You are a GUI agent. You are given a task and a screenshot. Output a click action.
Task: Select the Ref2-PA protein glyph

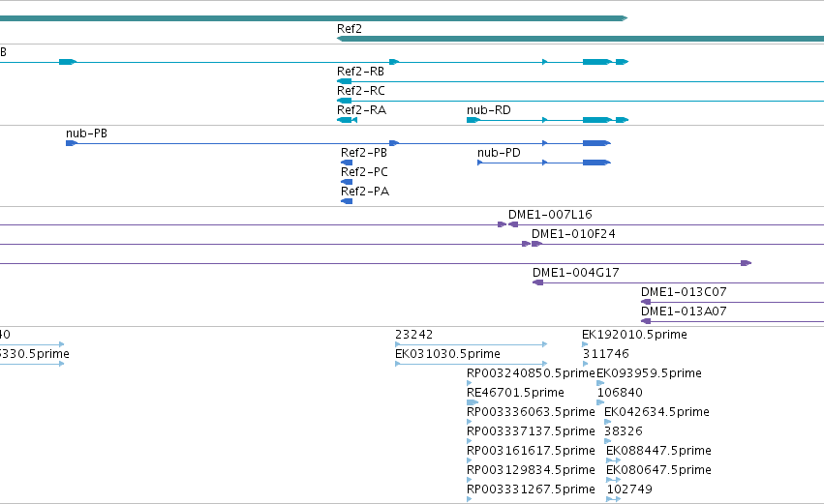point(347,201)
